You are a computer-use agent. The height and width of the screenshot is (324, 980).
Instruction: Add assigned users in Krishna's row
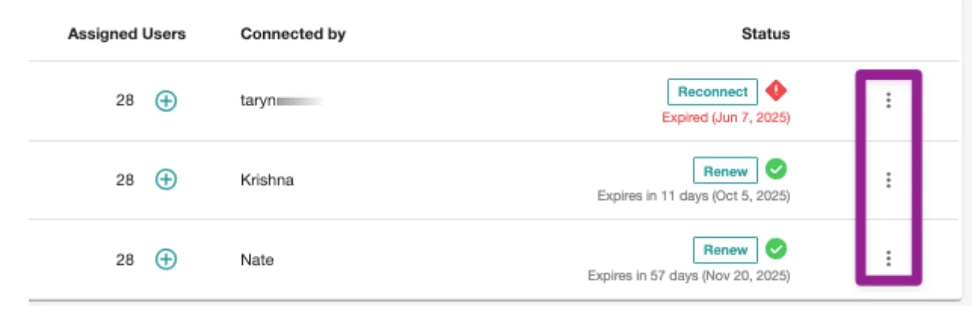click(x=166, y=179)
